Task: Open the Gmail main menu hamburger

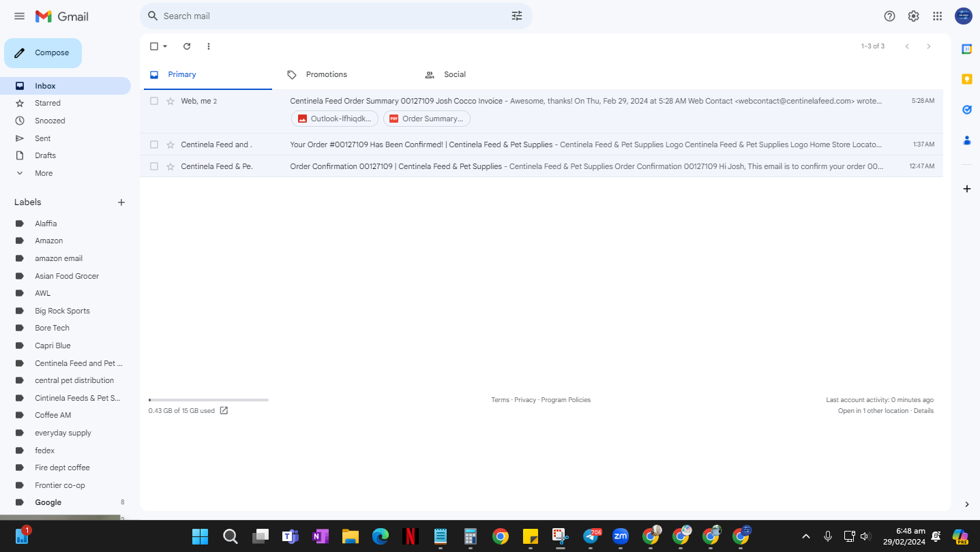Action: point(19,16)
